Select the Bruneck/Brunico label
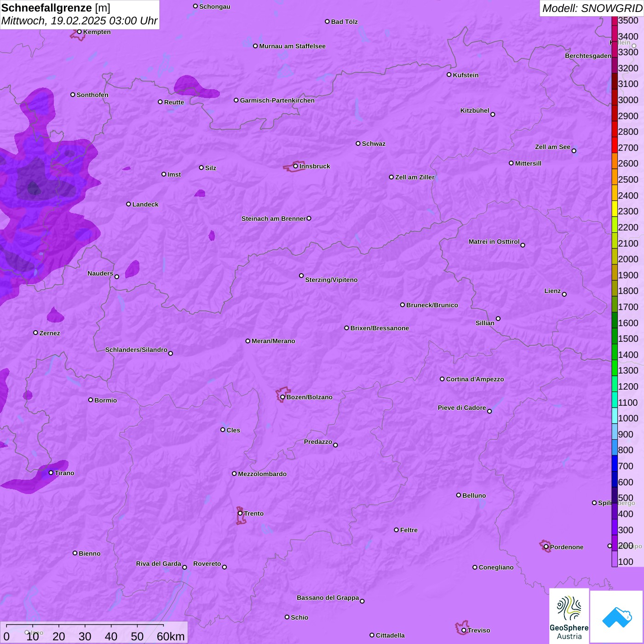This screenshot has height=644, width=644. pos(432,305)
